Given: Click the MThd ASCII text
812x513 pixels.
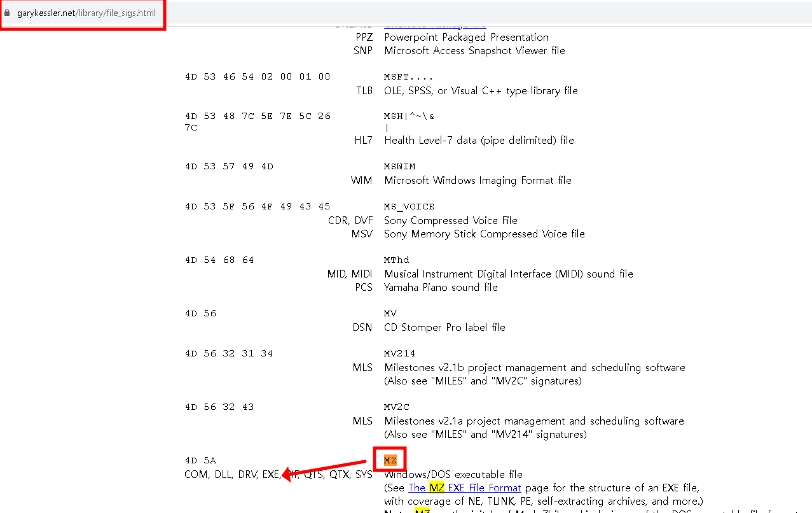Looking at the screenshot, I should coord(396,260).
